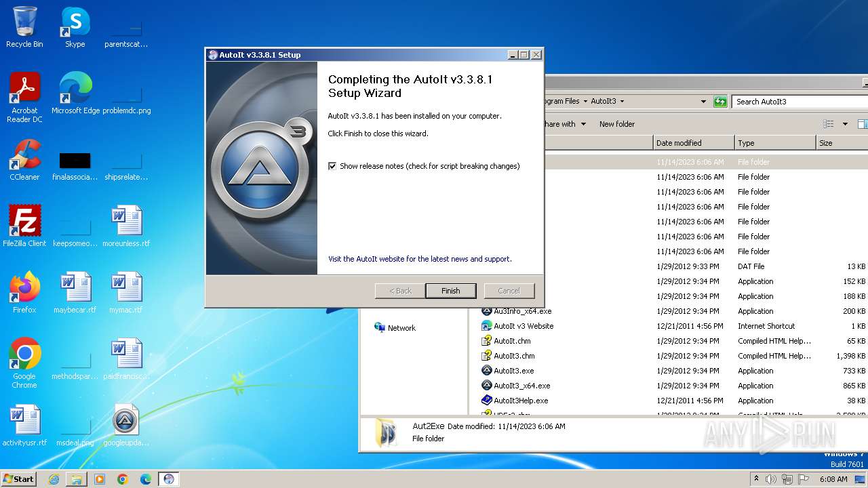This screenshot has width=868, height=488.
Task: Click the Search AutoIt3 input field
Action: coord(800,102)
